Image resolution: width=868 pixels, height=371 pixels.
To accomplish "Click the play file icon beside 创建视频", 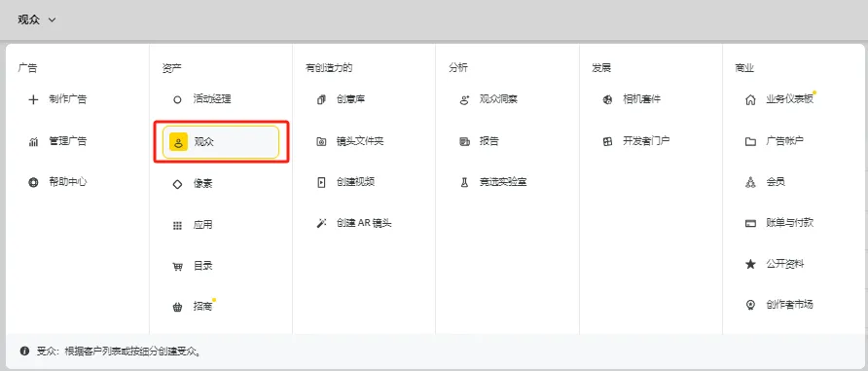I will [x=321, y=182].
